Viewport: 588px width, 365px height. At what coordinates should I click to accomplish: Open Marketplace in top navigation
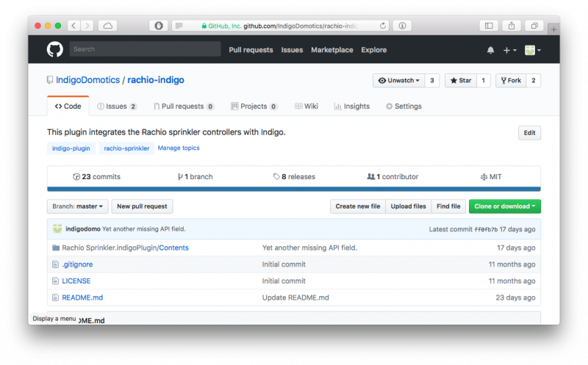tap(332, 50)
